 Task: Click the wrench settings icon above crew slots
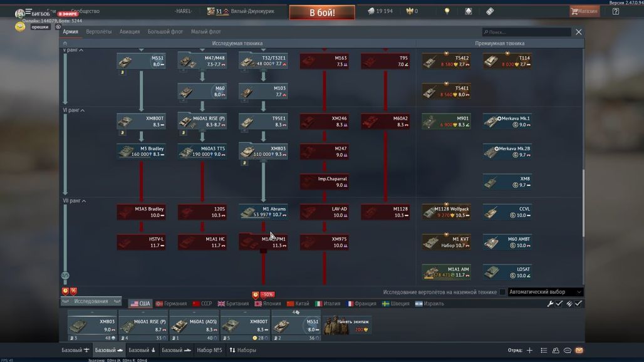(x=550, y=304)
